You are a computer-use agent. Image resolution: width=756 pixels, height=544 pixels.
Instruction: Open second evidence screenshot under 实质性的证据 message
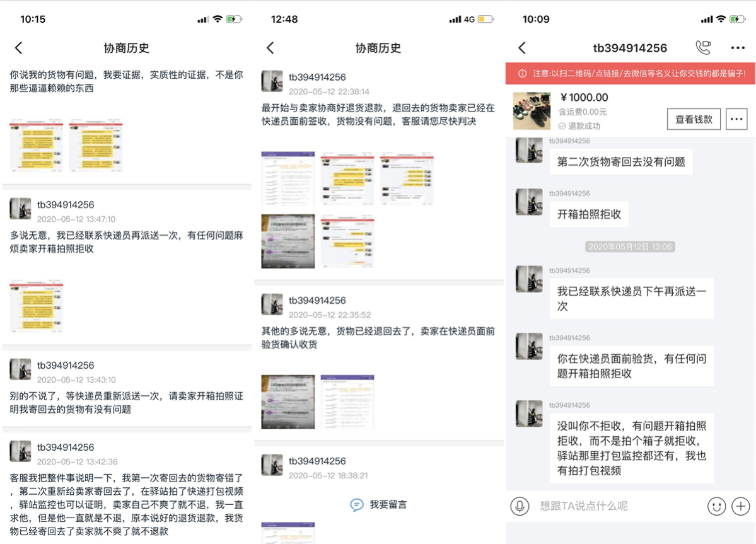point(95,146)
